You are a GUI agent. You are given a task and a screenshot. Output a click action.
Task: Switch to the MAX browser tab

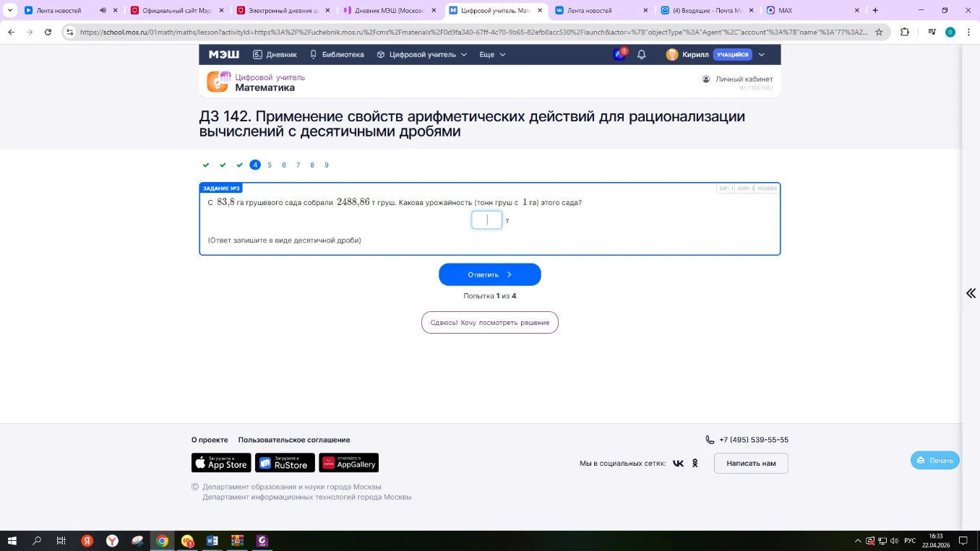pos(812,11)
